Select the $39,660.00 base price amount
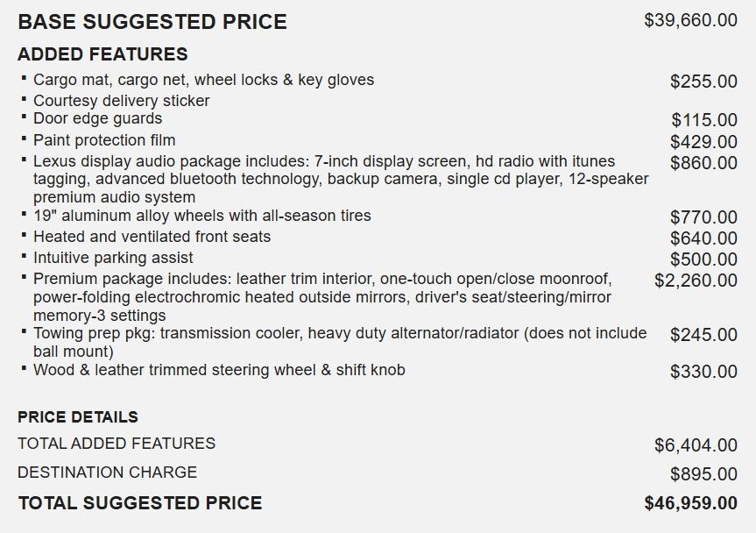 tap(690, 20)
